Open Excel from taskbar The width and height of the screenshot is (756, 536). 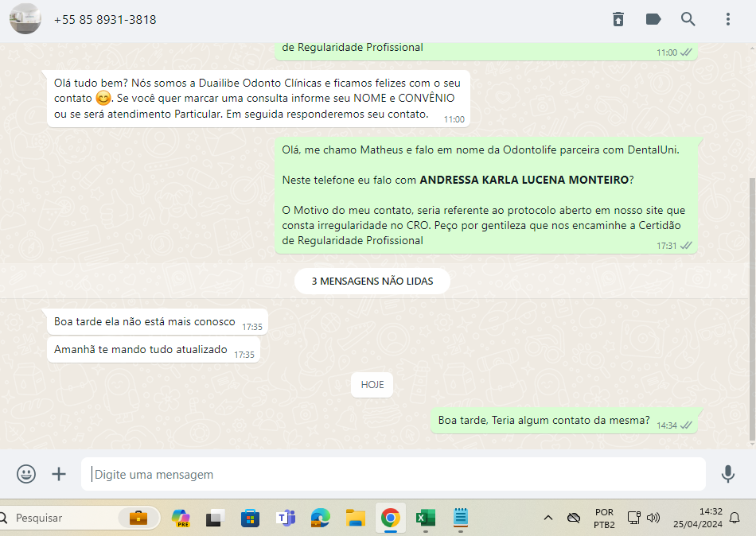point(425,519)
